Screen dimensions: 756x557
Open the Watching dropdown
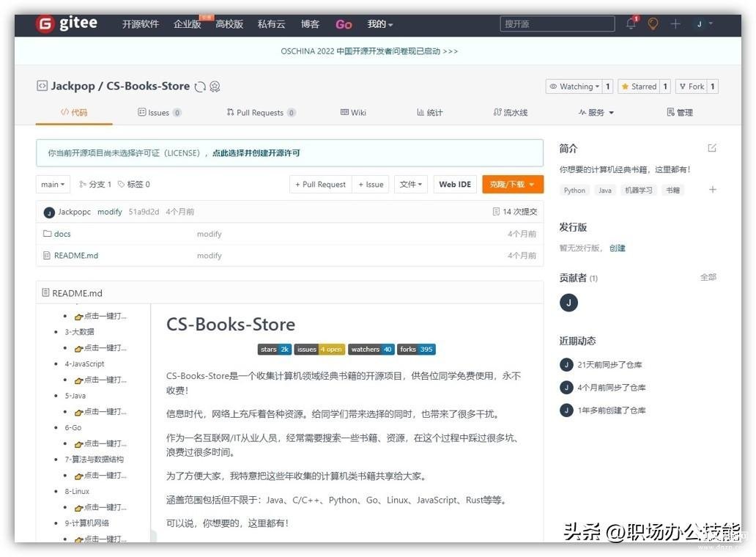[574, 86]
